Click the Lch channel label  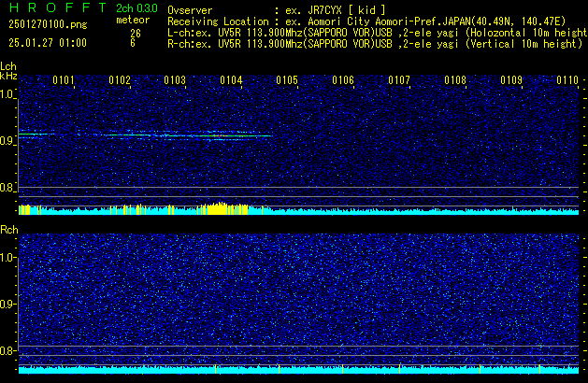[8, 66]
